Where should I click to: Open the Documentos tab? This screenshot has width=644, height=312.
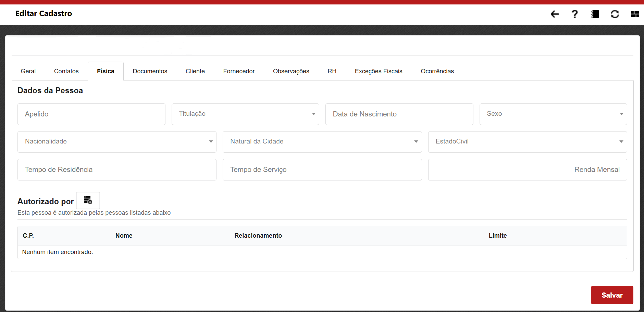[150, 71]
